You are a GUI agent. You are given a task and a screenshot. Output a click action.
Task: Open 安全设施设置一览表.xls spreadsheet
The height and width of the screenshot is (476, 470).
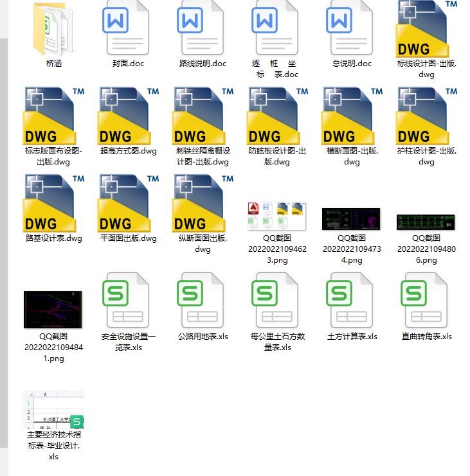[x=128, y=299]
